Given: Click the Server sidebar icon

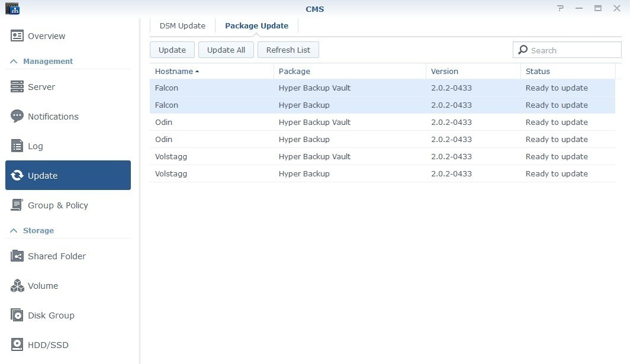Looking at the screenshot, I should pyautogui.click(x=17, y=86).
